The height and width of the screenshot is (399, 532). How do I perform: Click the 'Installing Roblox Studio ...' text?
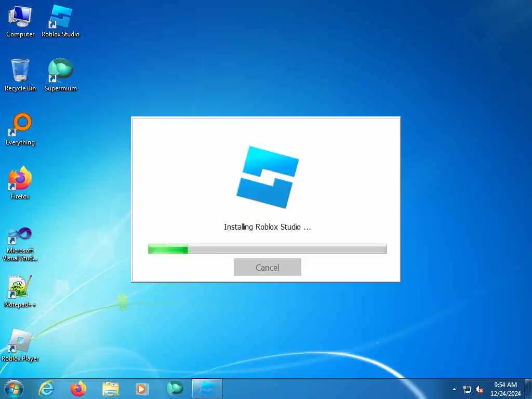268,227
